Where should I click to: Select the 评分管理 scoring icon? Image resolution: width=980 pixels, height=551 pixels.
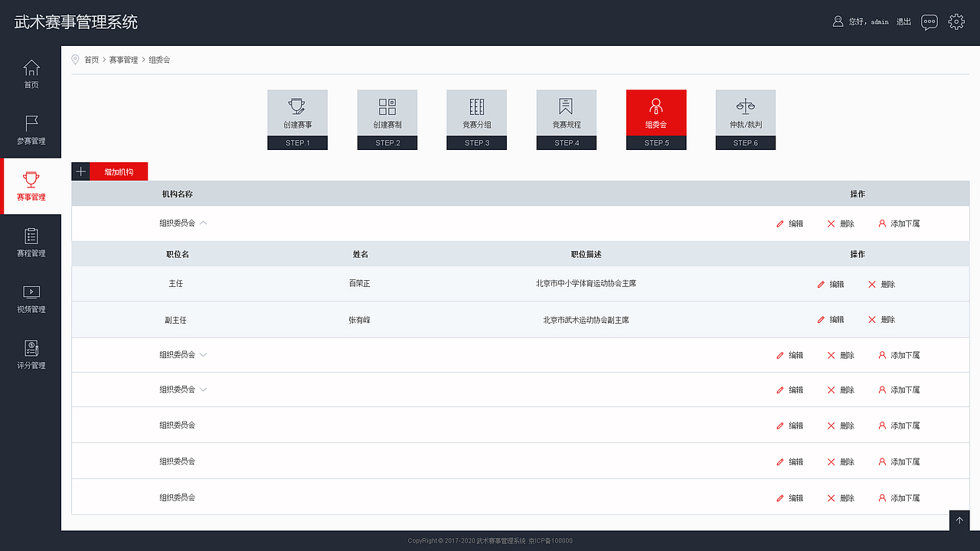[31, 354]
